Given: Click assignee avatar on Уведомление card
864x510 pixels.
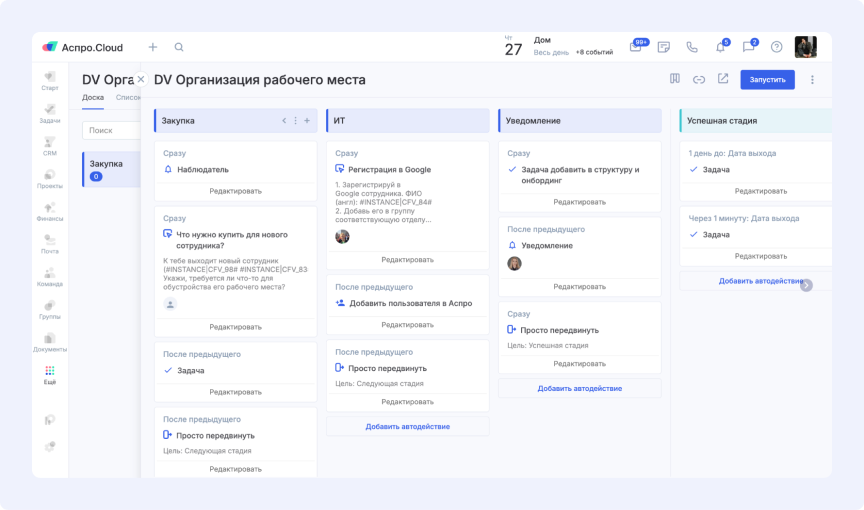Looking at the screenshot, I should (x=514, y=264).
